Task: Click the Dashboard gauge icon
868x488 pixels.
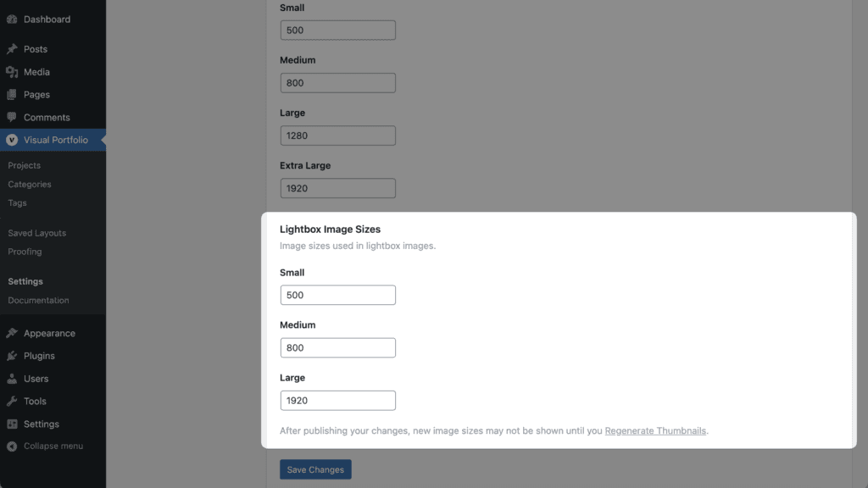Action: (12, 19)
